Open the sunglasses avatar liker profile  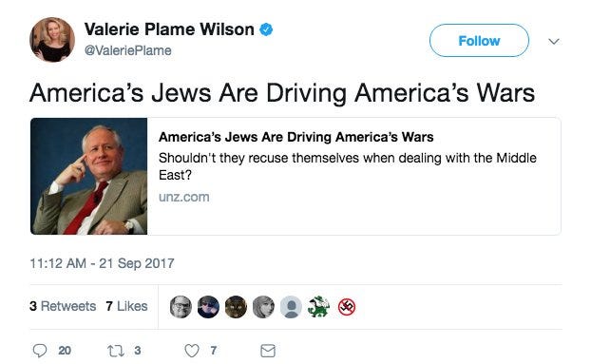pyautogui.click(x=208, y=307)
